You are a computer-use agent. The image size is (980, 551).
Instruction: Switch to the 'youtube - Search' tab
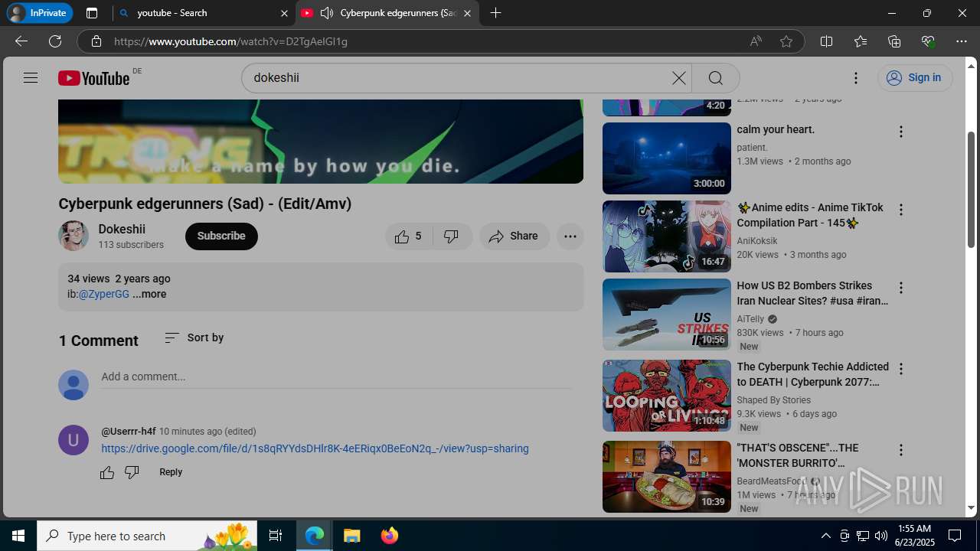(202, 13)
